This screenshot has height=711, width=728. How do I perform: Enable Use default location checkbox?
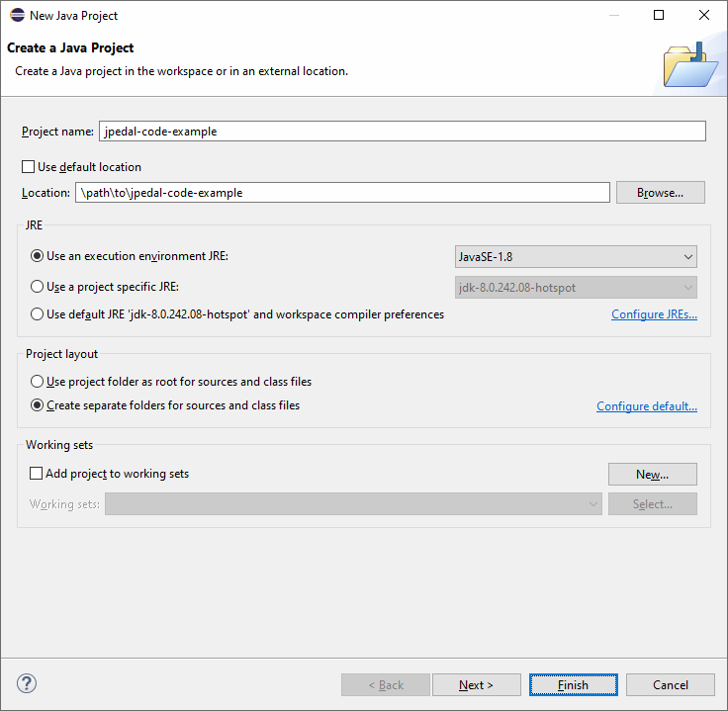[x=28, y=167]
